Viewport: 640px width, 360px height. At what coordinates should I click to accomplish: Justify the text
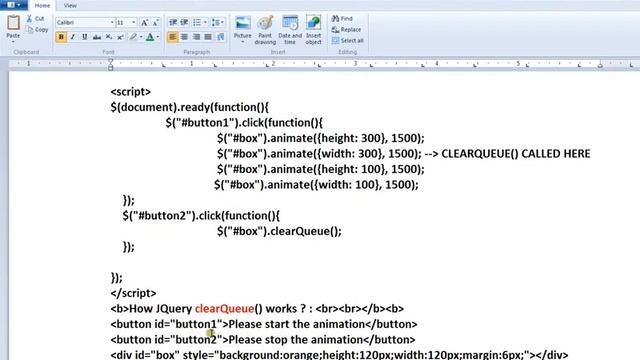tap(208, 37)
